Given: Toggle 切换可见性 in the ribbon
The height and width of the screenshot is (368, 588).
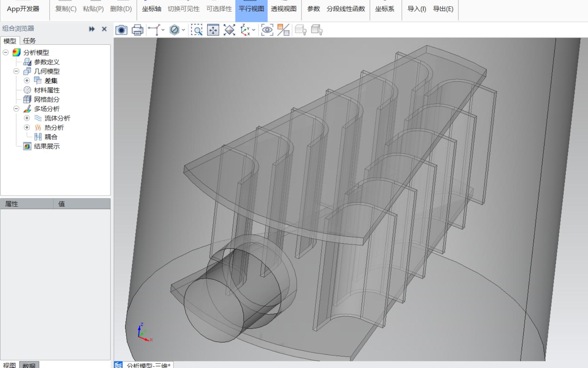Looking at the screenshot, I should [x=184, y=9].
